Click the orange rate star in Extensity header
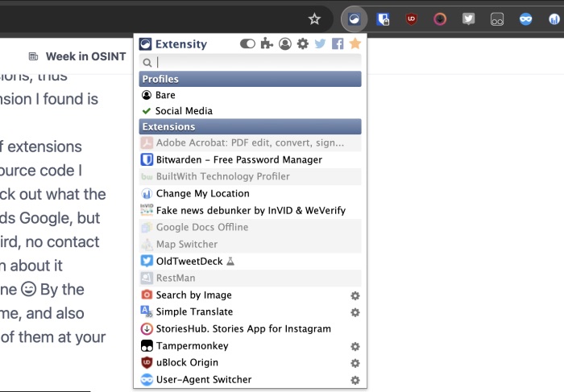Image resolution: width=564 pixels, height=392 pixels. click(355, 43)
